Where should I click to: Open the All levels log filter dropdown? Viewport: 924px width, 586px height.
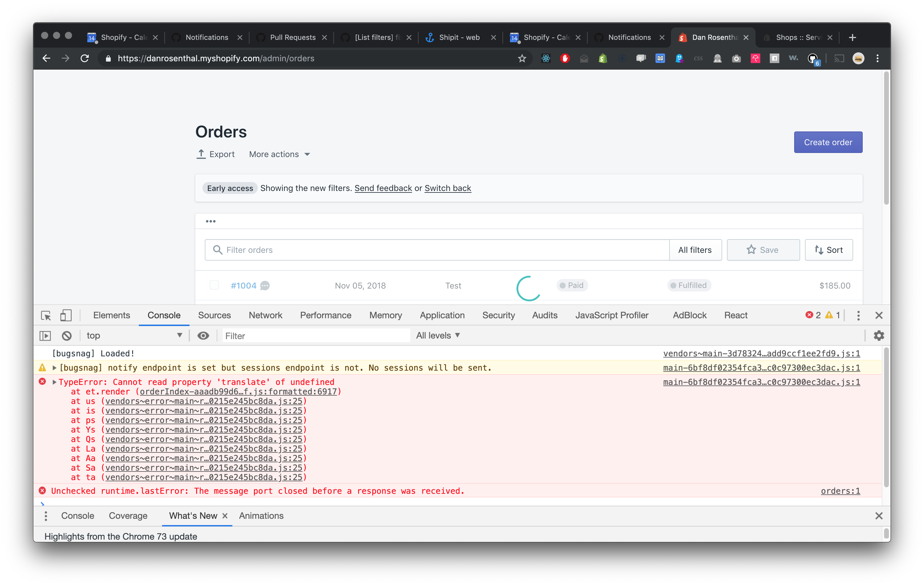438,335
